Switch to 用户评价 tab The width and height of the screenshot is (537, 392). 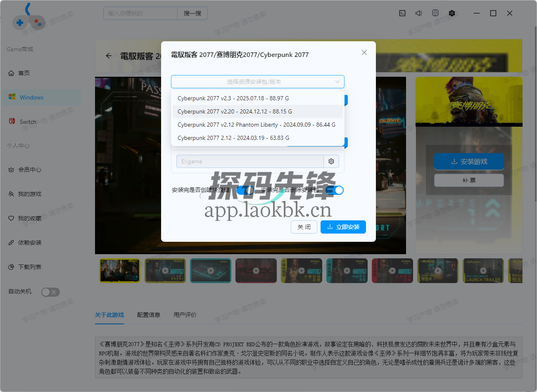[x=185, y=315]
